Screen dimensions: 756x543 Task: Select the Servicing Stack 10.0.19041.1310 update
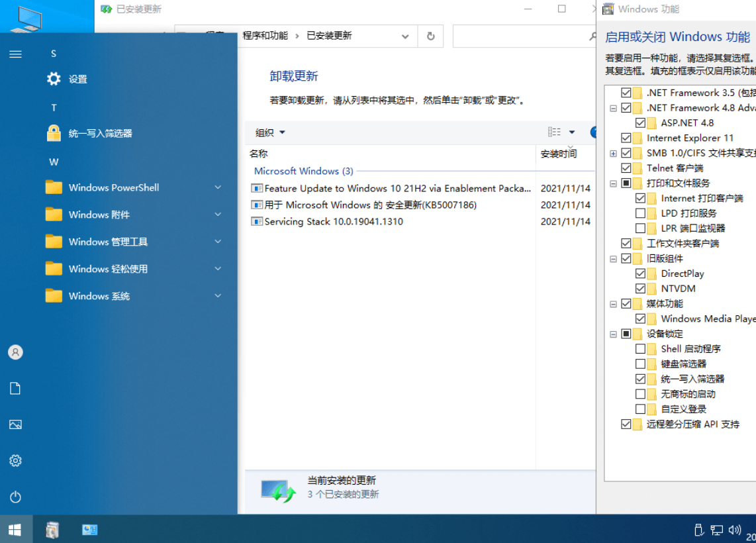[334, 221]
